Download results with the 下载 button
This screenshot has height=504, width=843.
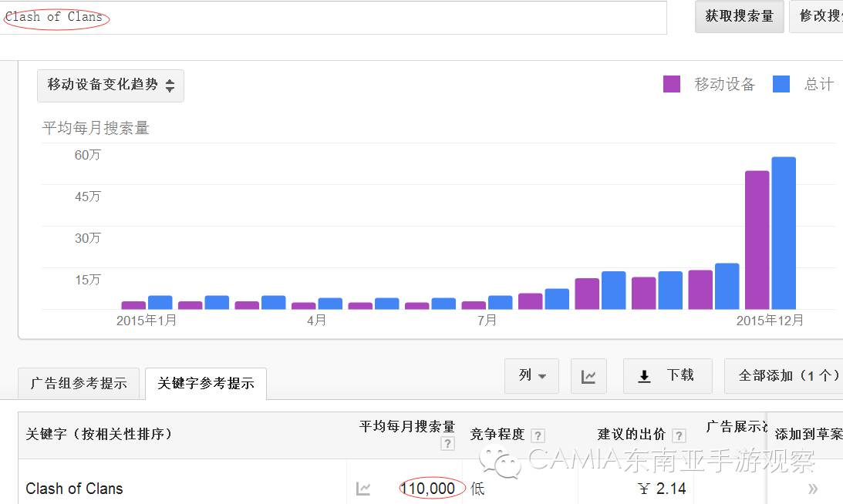pos(668,375)
